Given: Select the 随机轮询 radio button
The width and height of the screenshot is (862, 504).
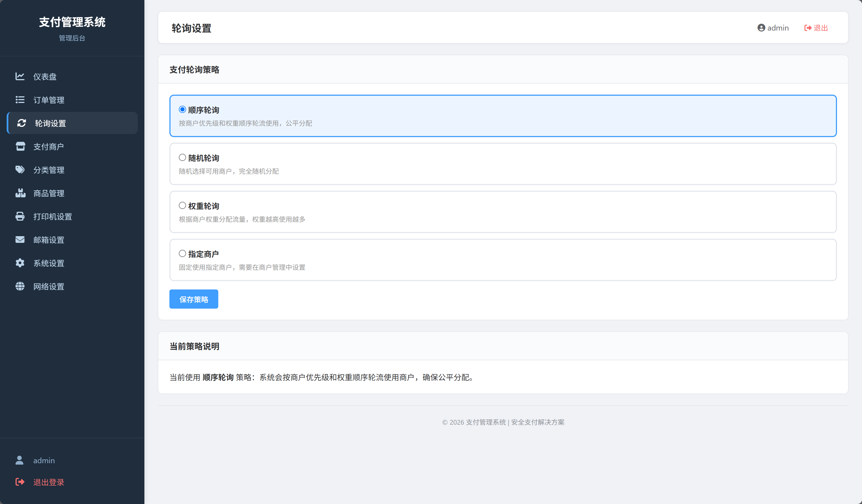Looking at the screenshot, I should [x=182, y=157].
